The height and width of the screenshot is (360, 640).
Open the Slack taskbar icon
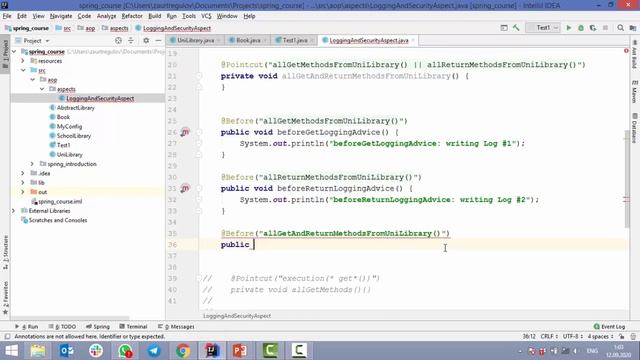96,351
